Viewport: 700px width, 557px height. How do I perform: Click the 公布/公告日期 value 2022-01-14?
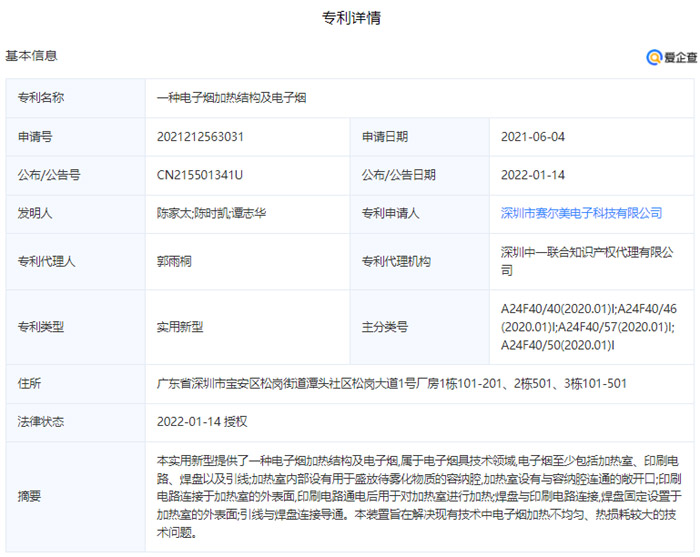point(533,175)
